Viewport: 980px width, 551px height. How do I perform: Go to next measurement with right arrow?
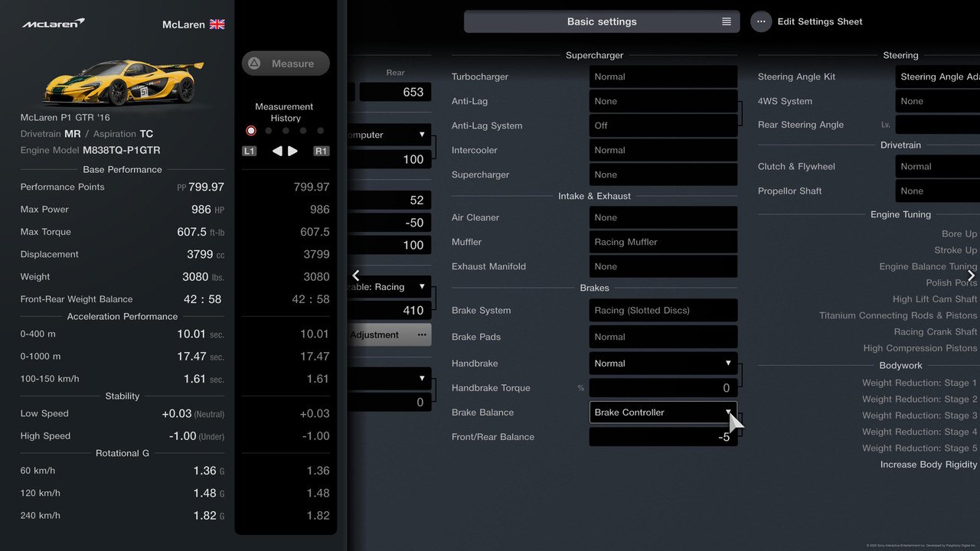click(292, 152)
